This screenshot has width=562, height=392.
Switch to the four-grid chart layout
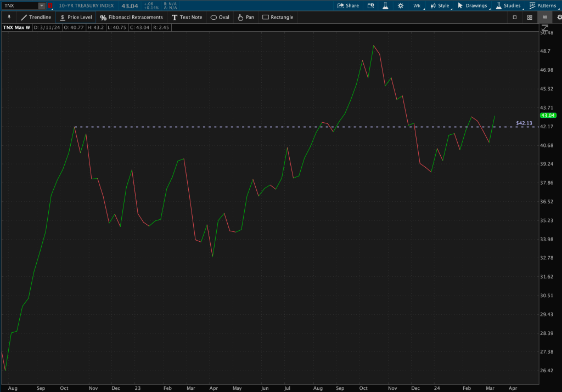[x=530, y=17]
